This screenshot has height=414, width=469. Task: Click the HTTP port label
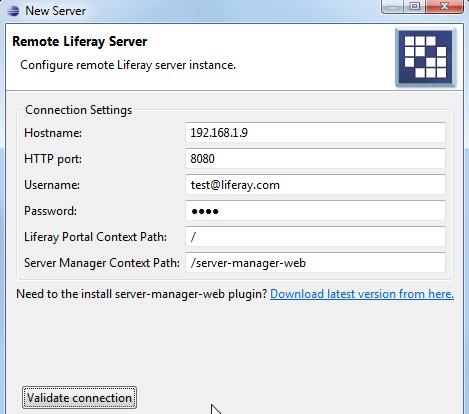pyautogui.click(x=53, y=159)
